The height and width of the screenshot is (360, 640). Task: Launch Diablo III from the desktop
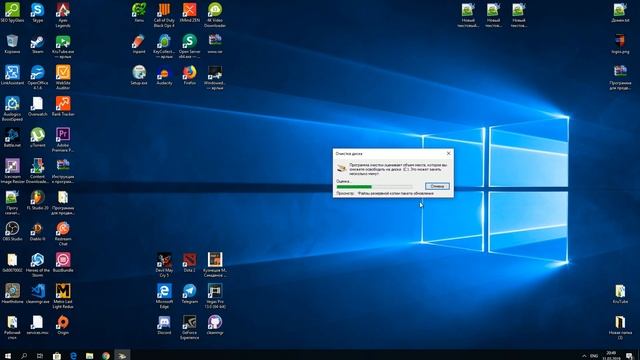[38, 231]
